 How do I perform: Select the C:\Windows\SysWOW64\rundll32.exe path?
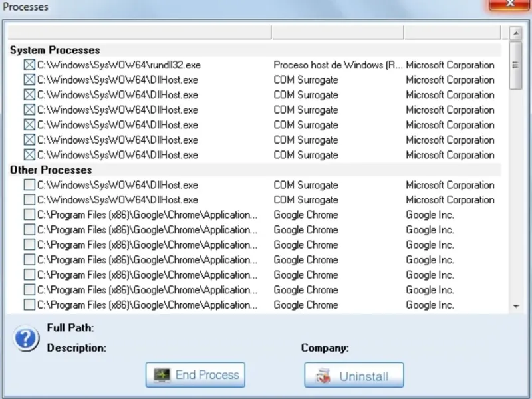click(x=119, y=65)
